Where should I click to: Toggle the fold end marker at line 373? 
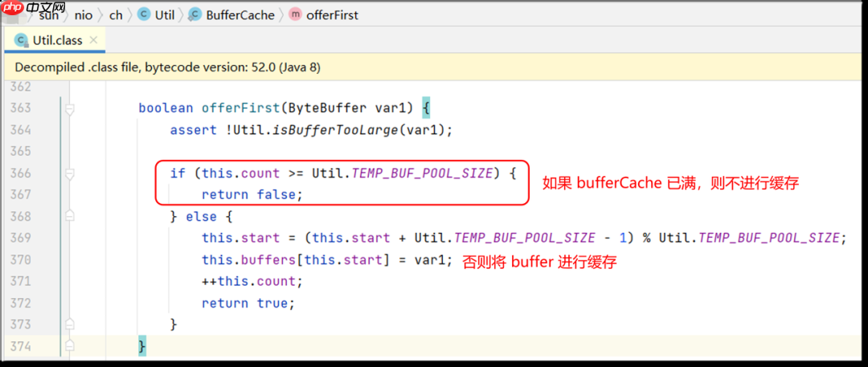pos(69,324)
